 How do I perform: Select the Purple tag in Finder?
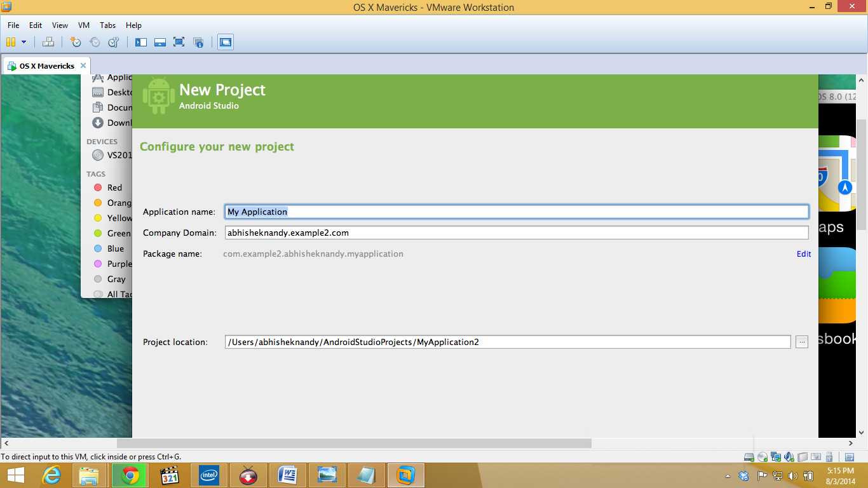[x=112, y=264]
